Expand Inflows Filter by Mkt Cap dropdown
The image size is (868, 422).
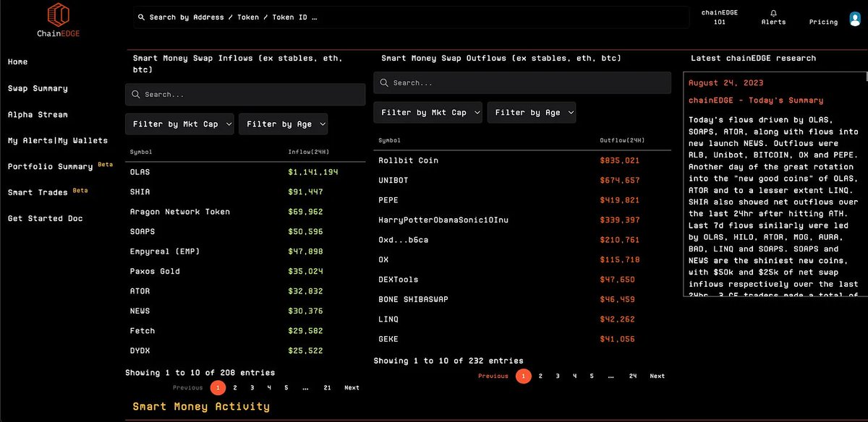[x=180, y=124]
